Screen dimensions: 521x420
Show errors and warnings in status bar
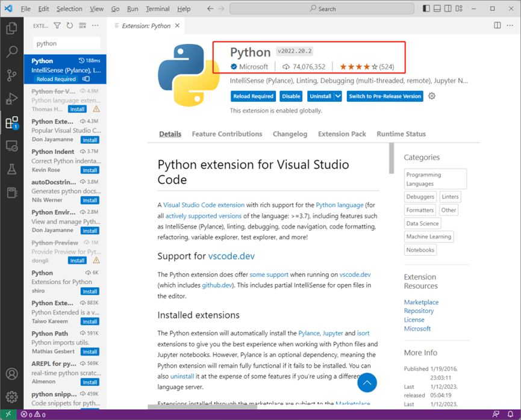coord(33,415)
